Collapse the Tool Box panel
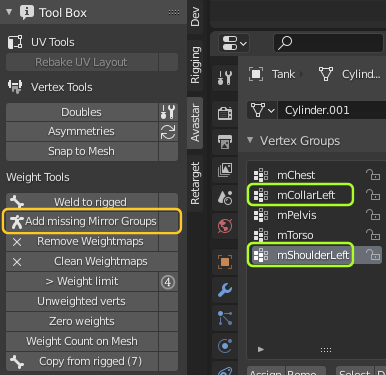386x375 pixels. click(9, 12)
